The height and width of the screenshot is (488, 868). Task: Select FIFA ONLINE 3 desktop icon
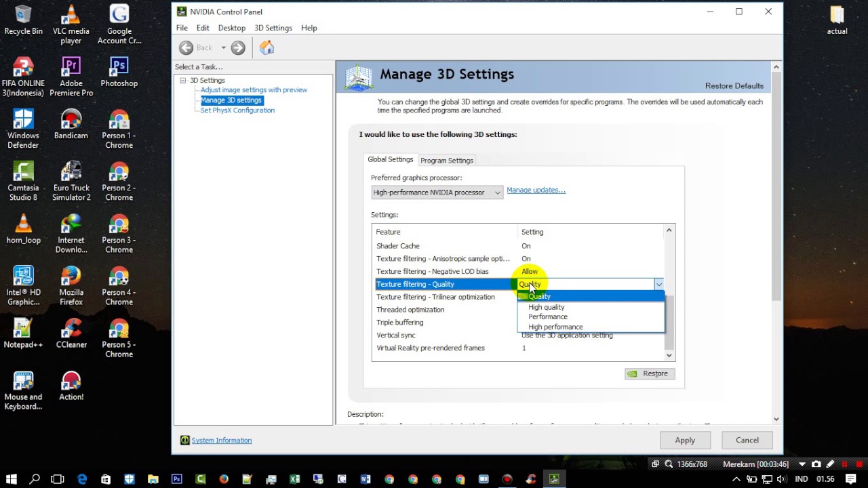point(23,77)
